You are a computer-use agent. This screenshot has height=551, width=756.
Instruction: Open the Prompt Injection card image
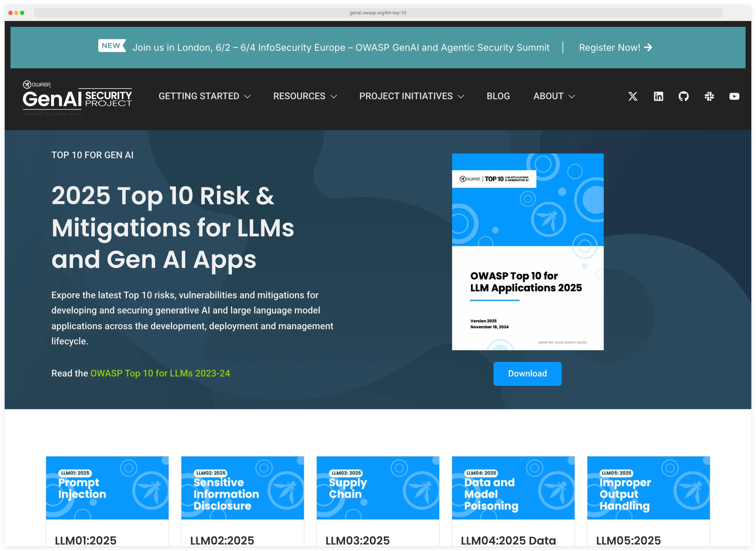(x=107, y=488)
